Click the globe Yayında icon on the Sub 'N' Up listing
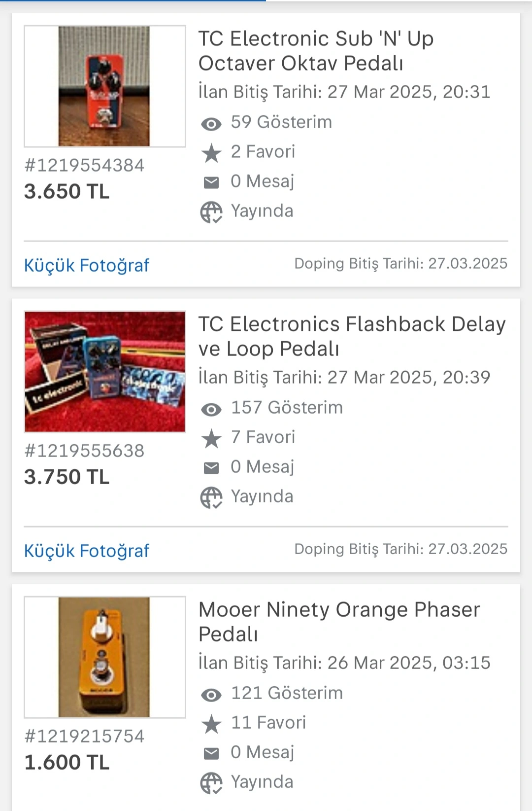The image size is (532, 811). (x=211, y=212)
